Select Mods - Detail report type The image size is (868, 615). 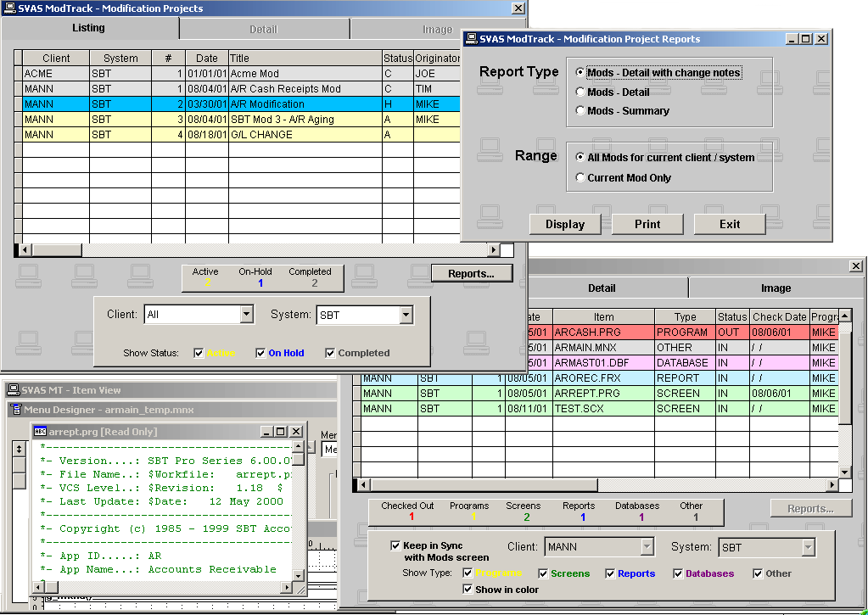[613, 92]
